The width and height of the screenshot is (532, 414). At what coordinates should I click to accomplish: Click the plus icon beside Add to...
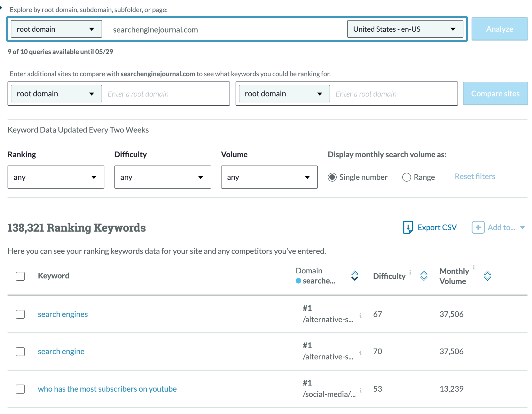478,227
